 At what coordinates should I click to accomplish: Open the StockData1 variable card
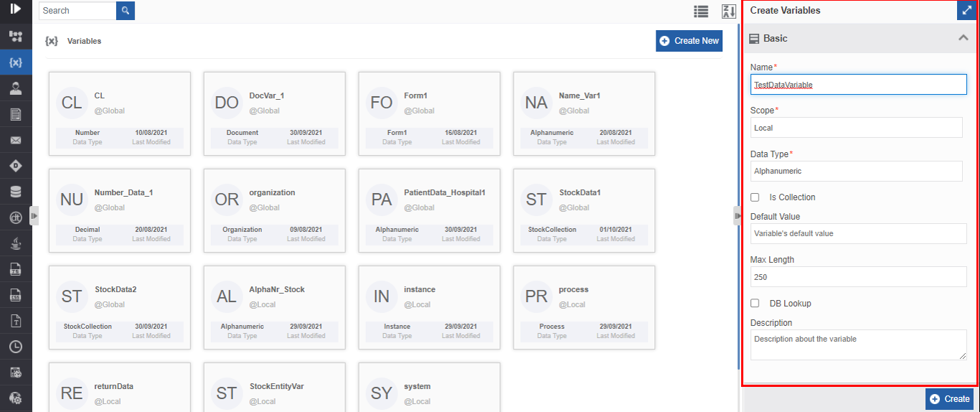pyautogui.click(x=584, y=210)
